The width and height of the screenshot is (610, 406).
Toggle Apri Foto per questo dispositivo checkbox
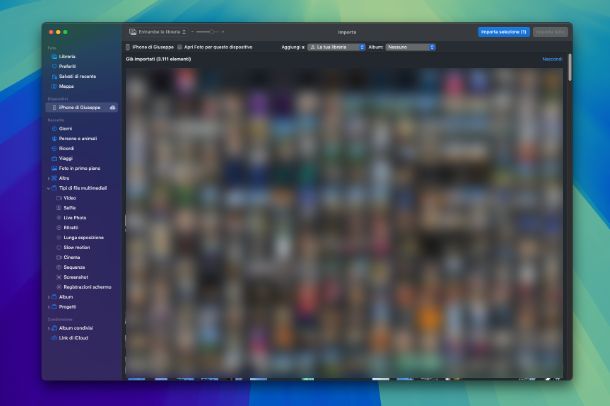(180, 47)
